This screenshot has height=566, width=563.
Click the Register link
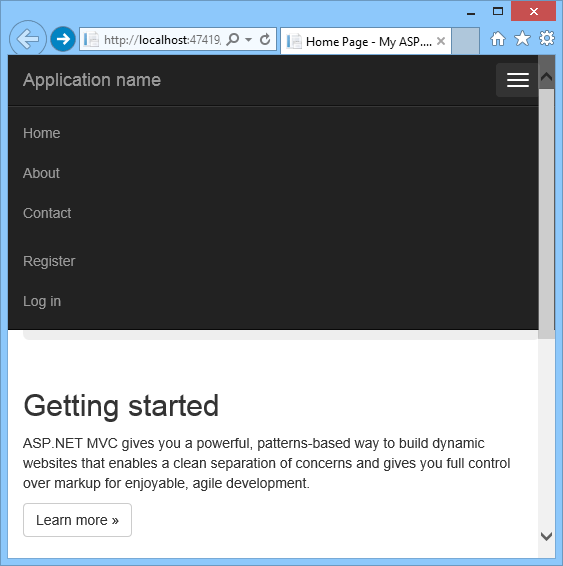49,261
